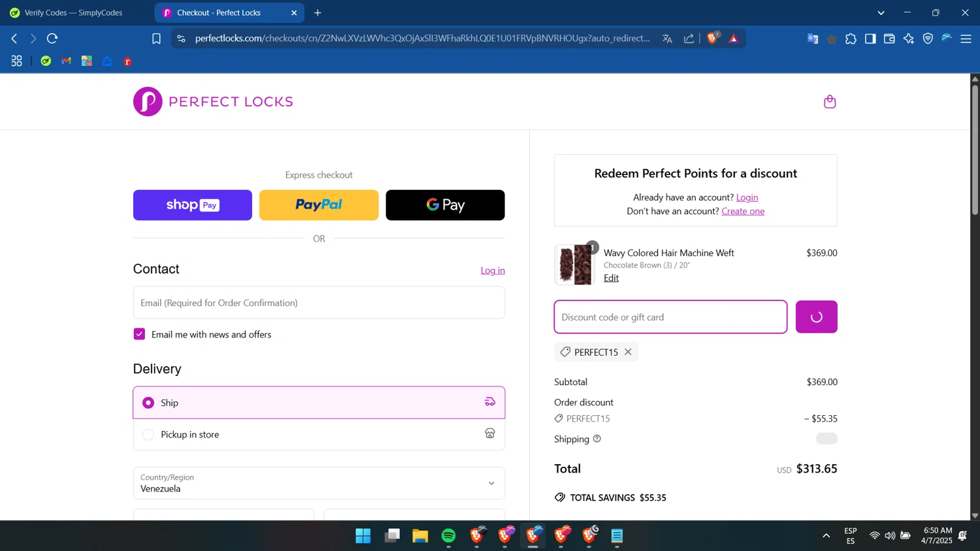The image size is (980, 551).
Task: Open the apps grid bookmark icon
Action: point(17,61)
